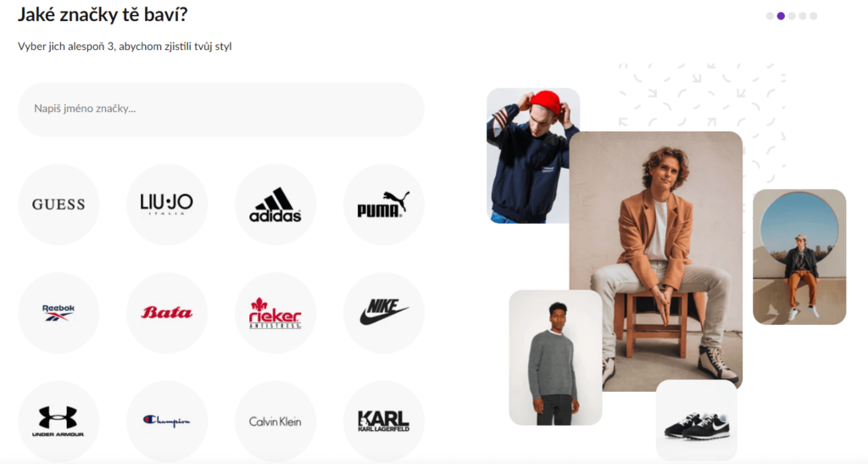This screenshot has height=464, width=868.
Task: Pick the Rieker Antistress brand
Action: tap(275, 313)
